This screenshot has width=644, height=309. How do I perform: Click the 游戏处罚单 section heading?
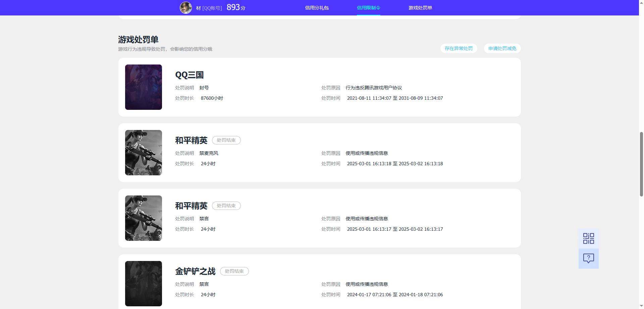138,40
